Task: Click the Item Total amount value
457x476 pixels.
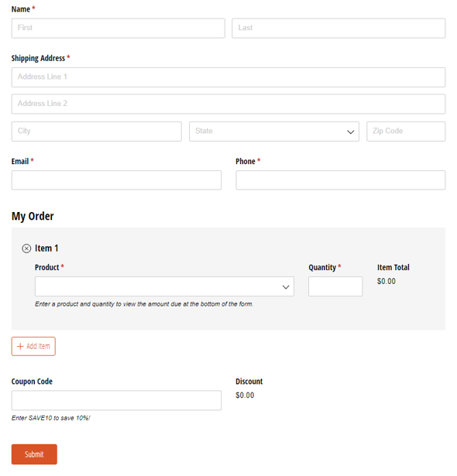Action: [387, 281]
